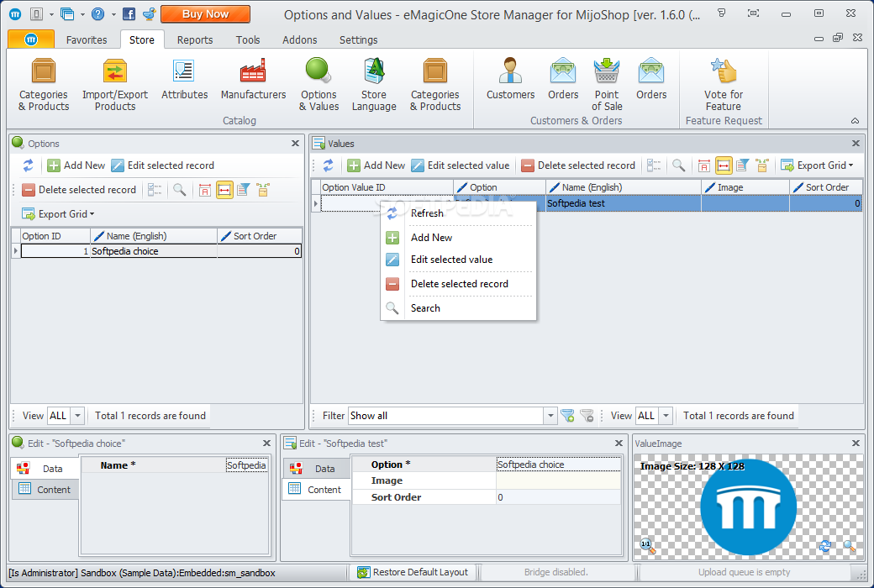Click Edit selected value in Values toolbar
The height and width of the screenshot is (588, 874).
coord(461,165)
